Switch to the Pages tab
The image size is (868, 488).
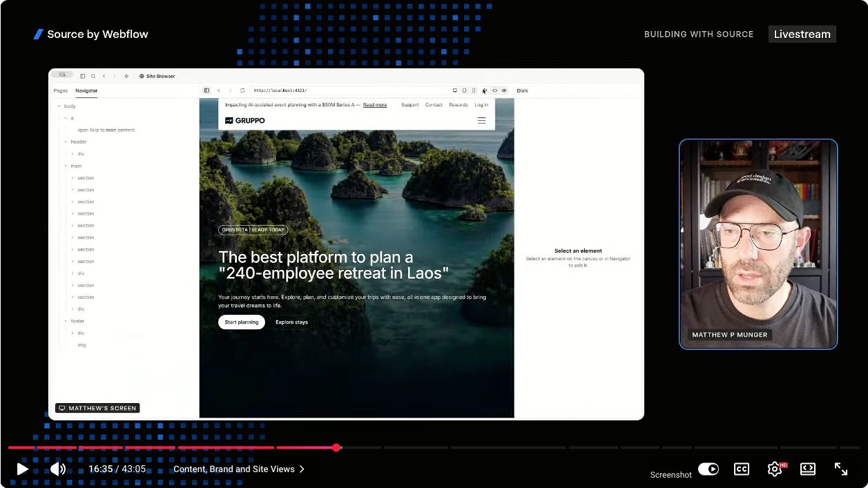tap(61, 90)
